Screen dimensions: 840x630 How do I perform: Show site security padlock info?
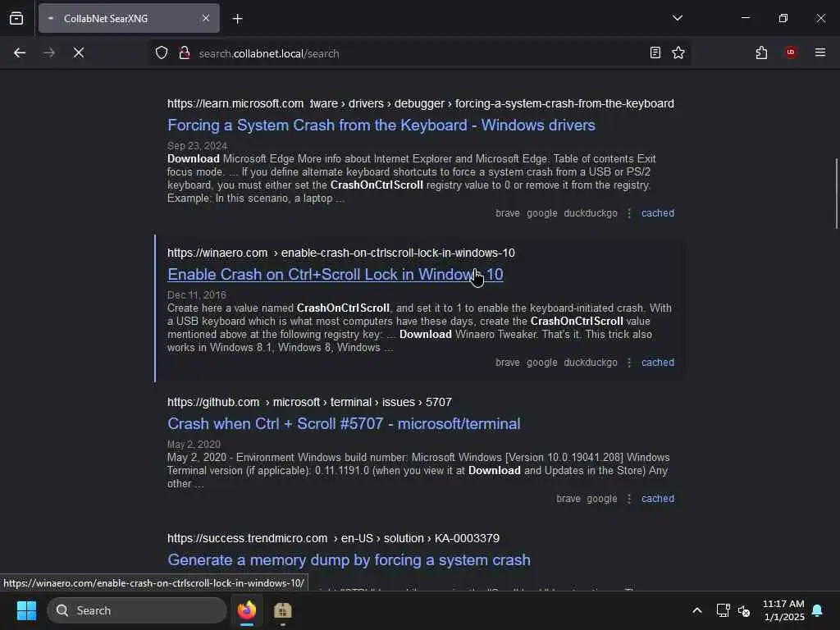(185, 52)
